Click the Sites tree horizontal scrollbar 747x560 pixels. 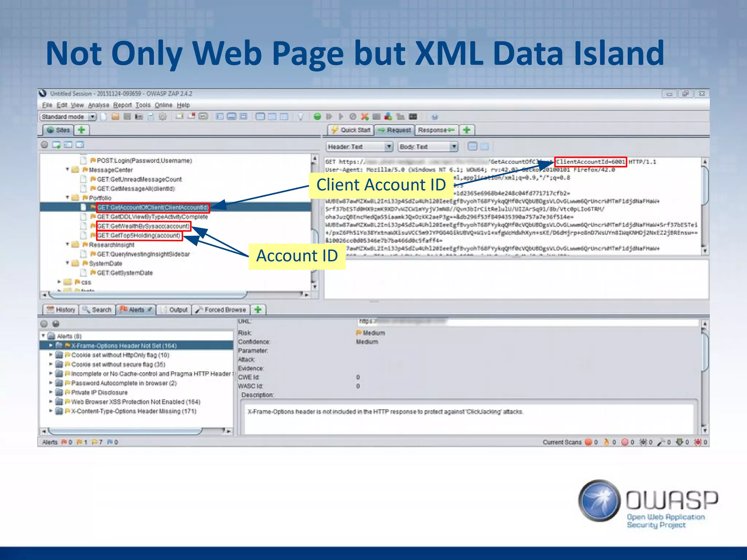[x=146, y=294]
